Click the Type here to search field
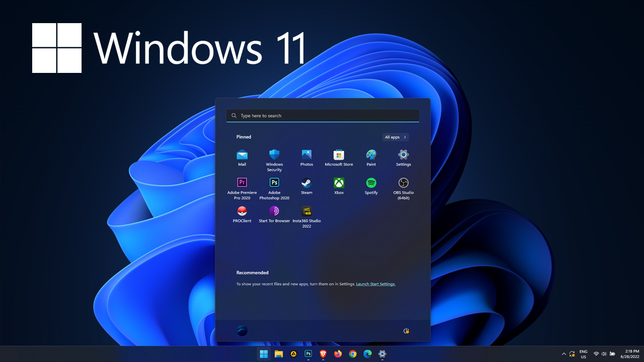The height and width of the screenshot is (362, 644). click(323, 116)
